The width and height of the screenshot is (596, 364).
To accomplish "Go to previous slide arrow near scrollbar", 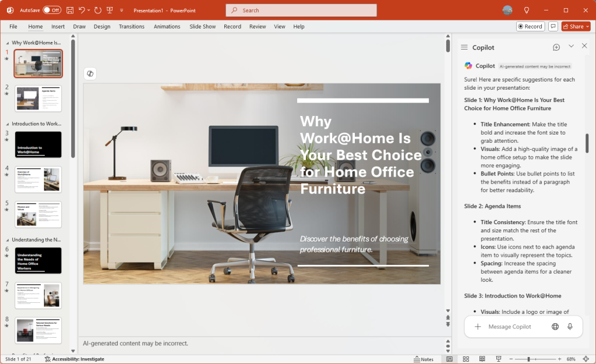I will [x=448, y=317].
